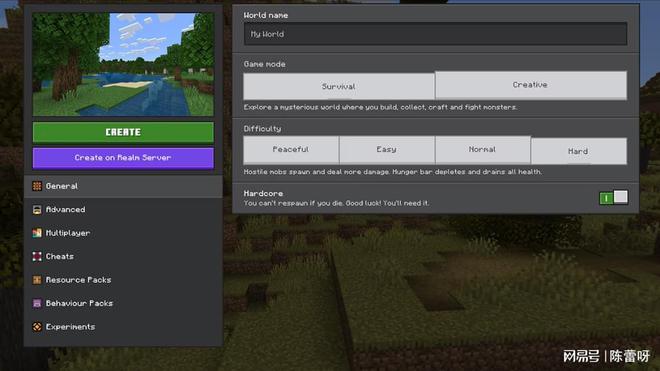Open the Advanced settings tab

(x=123, y=210)
